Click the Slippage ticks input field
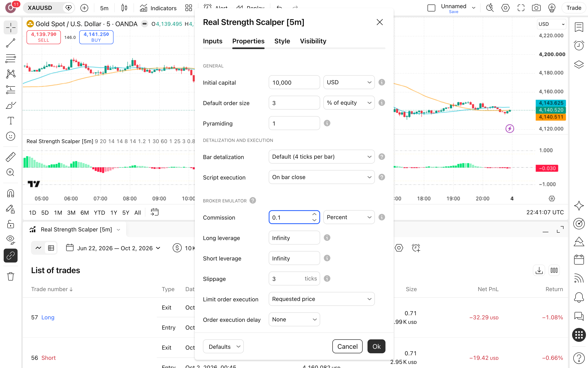Viewport: 588px width, 368px height. tap(294, 278)
